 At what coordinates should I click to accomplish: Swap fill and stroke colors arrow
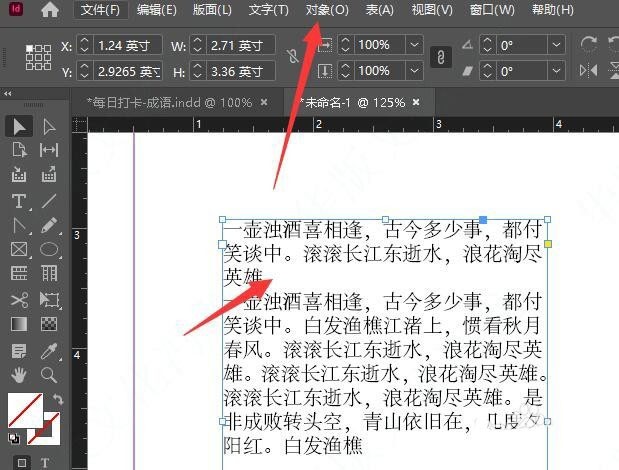click(x=59, y=399)
